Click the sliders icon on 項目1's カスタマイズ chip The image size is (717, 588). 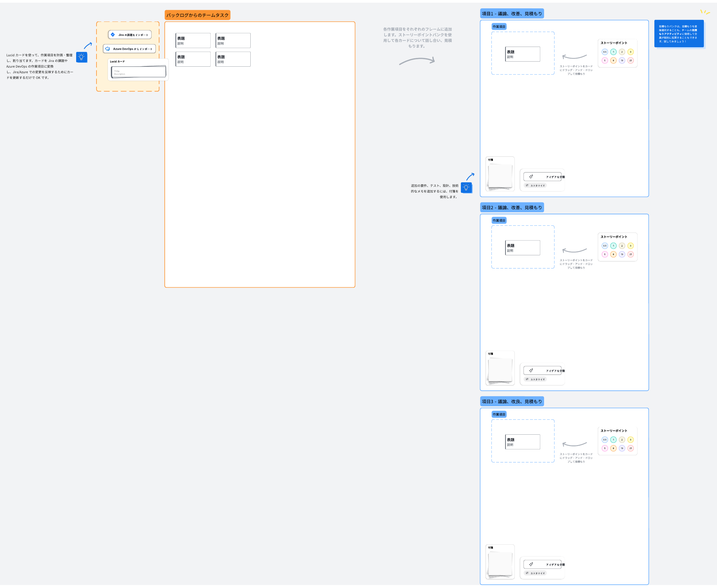point(527,185)
